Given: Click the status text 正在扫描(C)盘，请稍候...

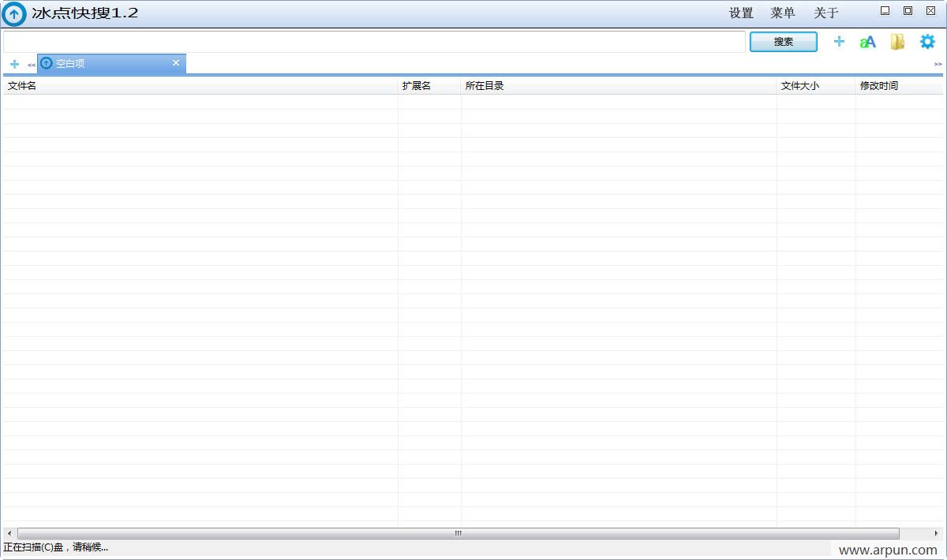Looking at the screenshot, I should [56, 547].
